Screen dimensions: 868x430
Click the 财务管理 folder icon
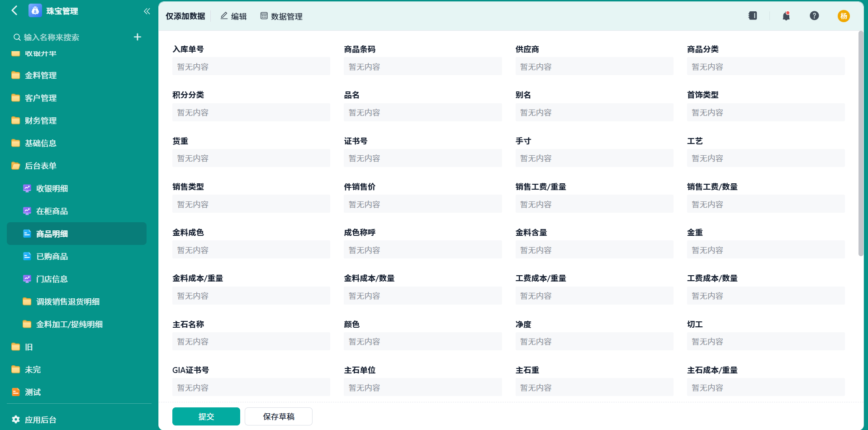coord(16,120)
